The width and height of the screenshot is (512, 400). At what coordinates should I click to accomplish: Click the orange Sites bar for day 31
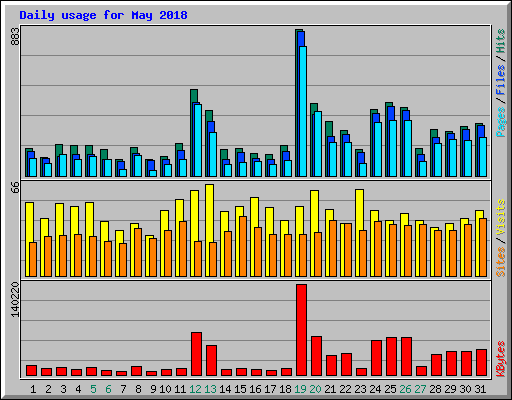click(x=483, y=247)
